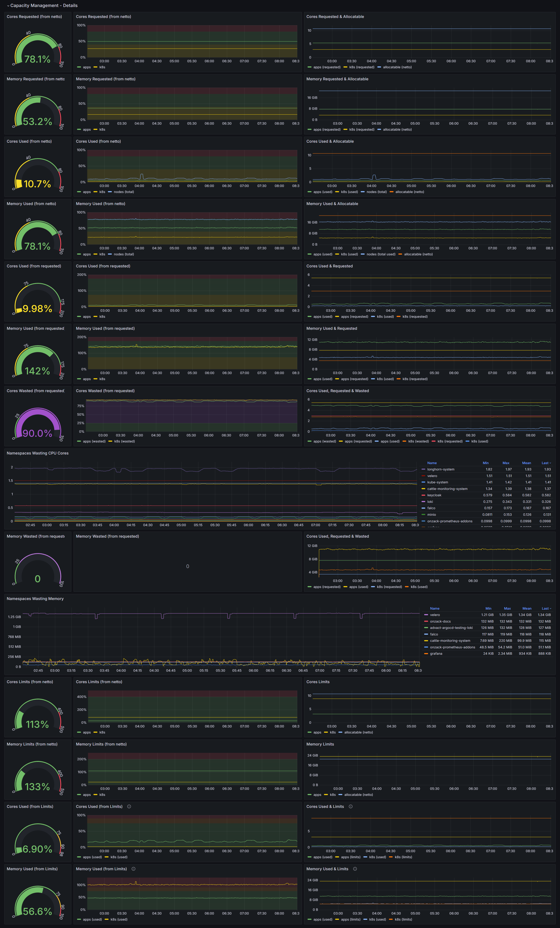Toggle onzack-docs series in memory wasting legend

pyautogui.click(x=440, y=621)
